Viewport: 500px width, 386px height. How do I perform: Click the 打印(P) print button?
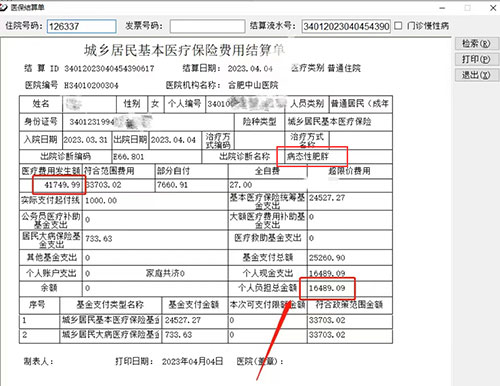click(477, 59)
